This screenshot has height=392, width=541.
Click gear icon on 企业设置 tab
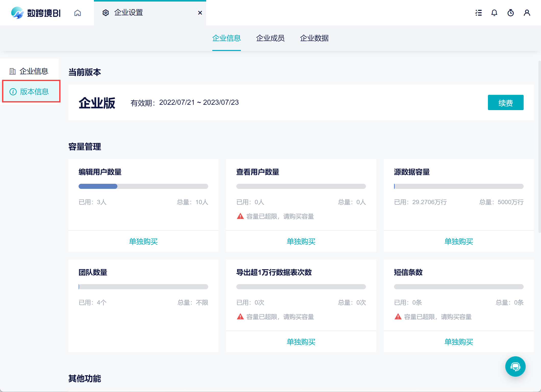106,13
